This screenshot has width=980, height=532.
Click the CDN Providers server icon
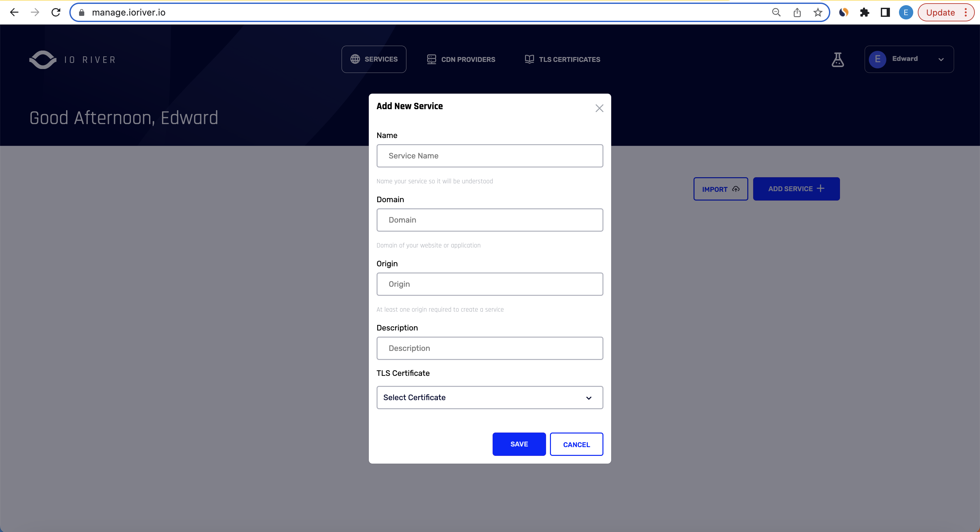[431, 59]
